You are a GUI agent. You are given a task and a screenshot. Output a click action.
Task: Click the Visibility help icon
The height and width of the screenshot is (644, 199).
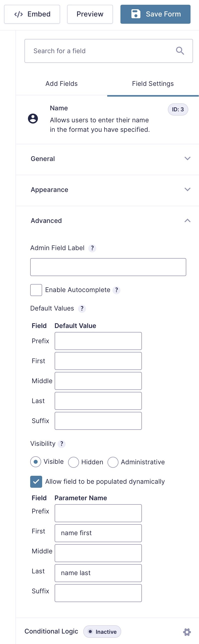coord(61,444)
